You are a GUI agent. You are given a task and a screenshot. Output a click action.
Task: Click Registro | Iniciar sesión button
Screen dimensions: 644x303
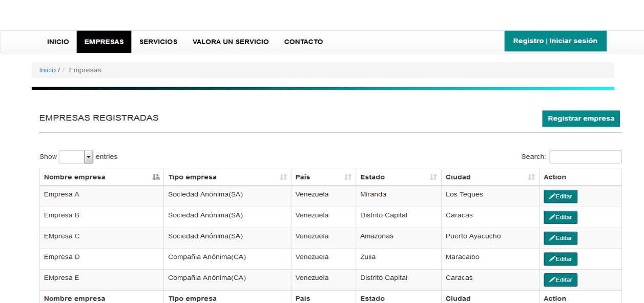(555, 41)
